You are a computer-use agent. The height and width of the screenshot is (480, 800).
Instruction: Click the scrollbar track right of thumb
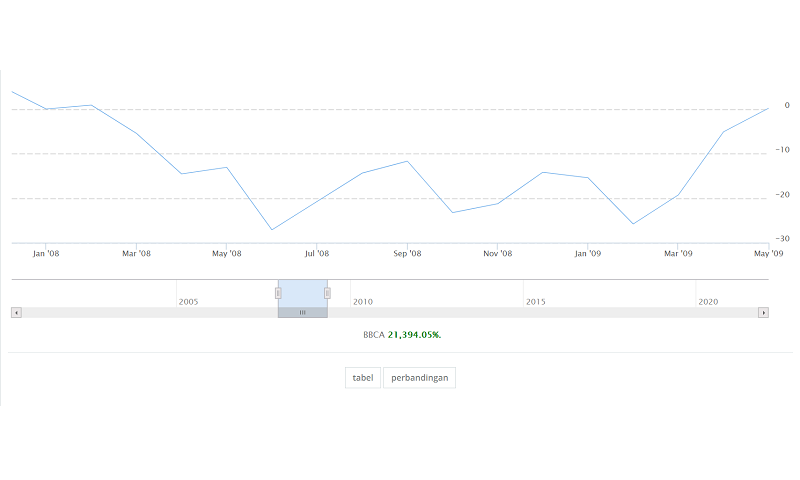point(540,313)
